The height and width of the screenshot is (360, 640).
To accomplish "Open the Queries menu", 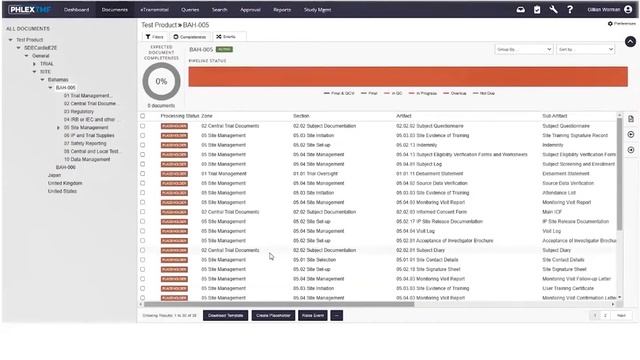I will [x=190, y=9].
